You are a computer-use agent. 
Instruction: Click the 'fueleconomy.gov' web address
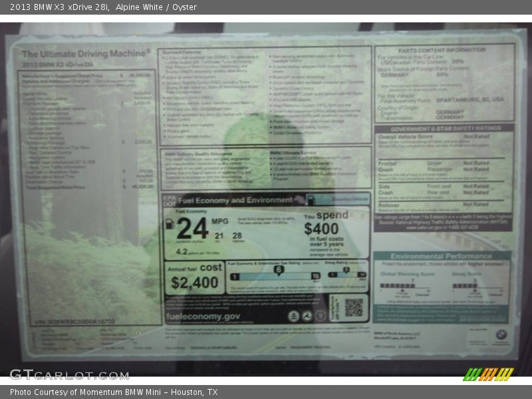[x=203, y=317]
